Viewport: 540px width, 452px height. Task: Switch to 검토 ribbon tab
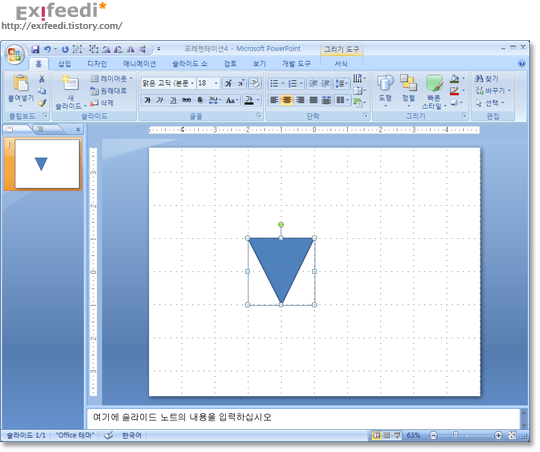[230, 64]
